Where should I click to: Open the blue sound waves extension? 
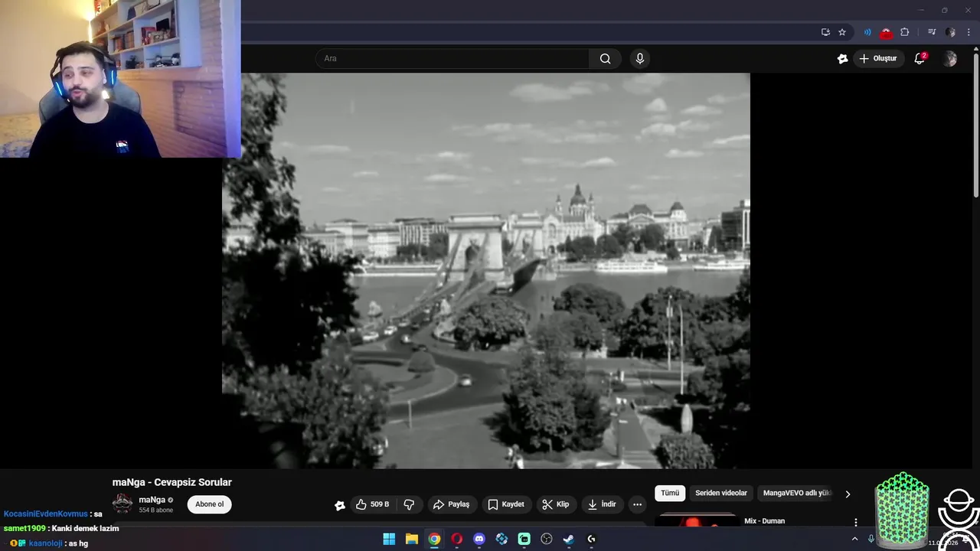click(x=867, y=32)
